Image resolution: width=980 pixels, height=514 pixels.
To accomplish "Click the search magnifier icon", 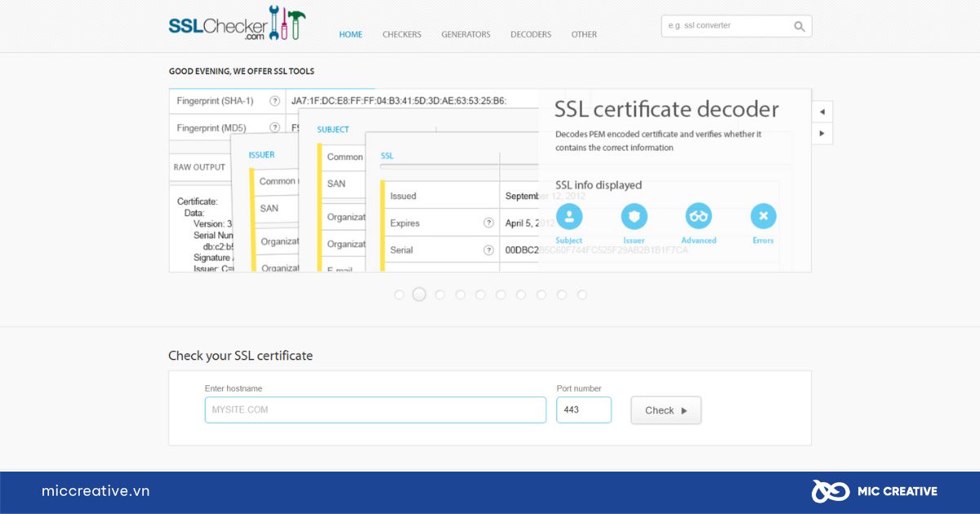I will pyautogui.click(x=800, y=26).
